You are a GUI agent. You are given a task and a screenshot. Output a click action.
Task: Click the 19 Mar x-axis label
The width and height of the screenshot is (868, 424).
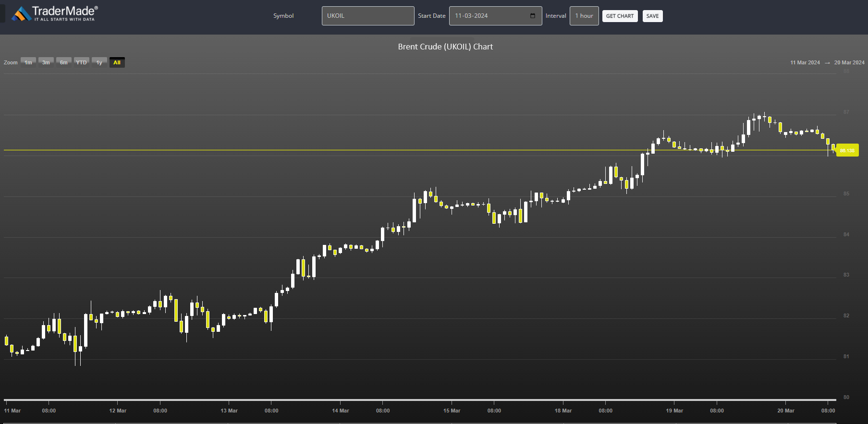click(x=674, y=411)
